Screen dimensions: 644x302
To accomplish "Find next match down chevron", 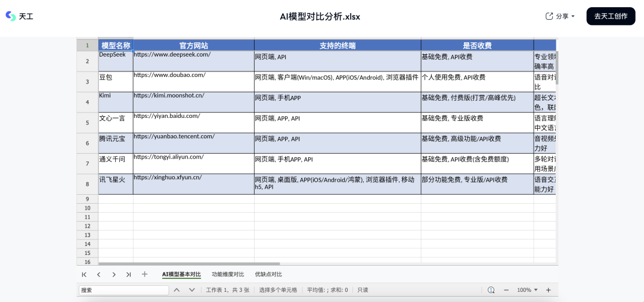I will click(192, 290).
